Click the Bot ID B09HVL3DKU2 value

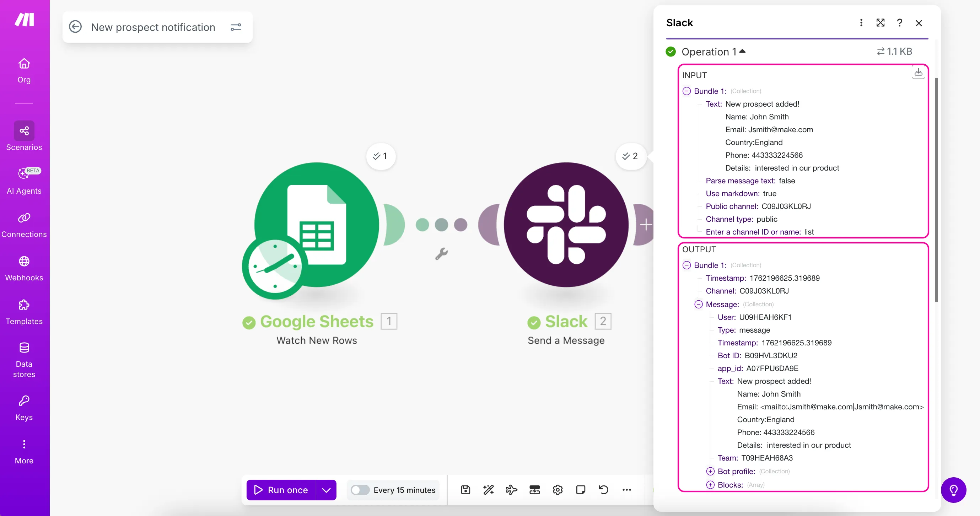[x=771, y=355]
